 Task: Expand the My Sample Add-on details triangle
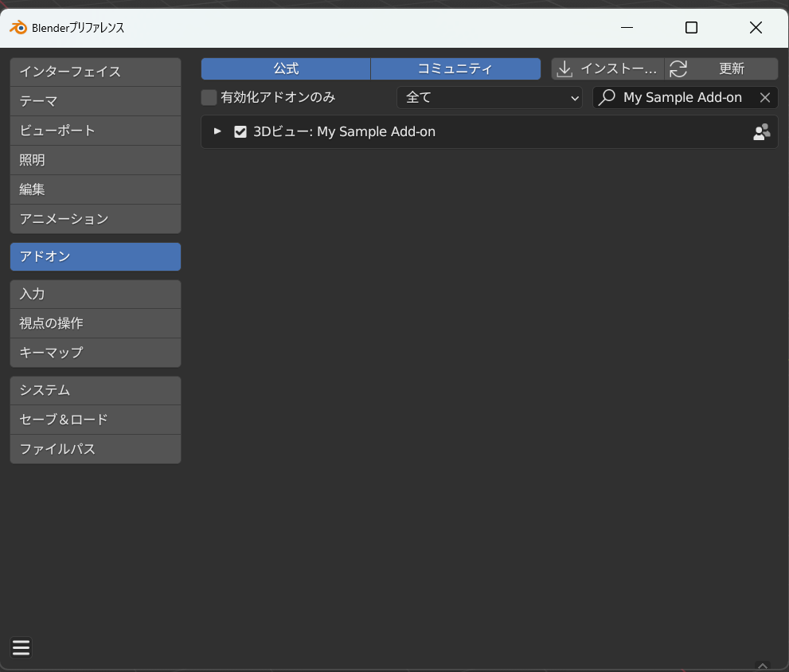click(x=217, y=131)
